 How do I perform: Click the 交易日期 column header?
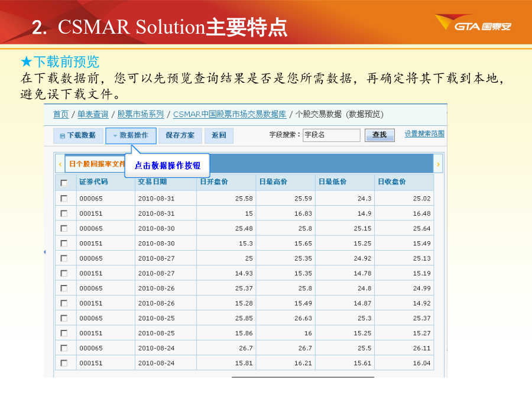point(166,182)
